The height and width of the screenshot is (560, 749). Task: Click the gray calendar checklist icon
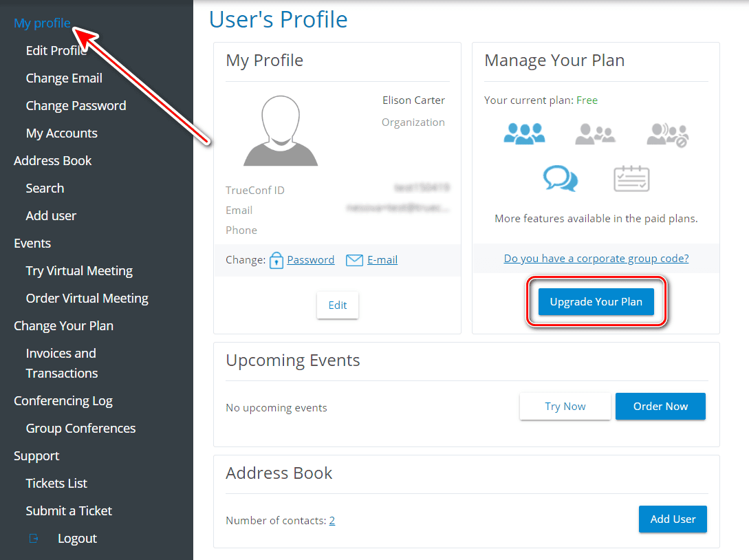631,179
